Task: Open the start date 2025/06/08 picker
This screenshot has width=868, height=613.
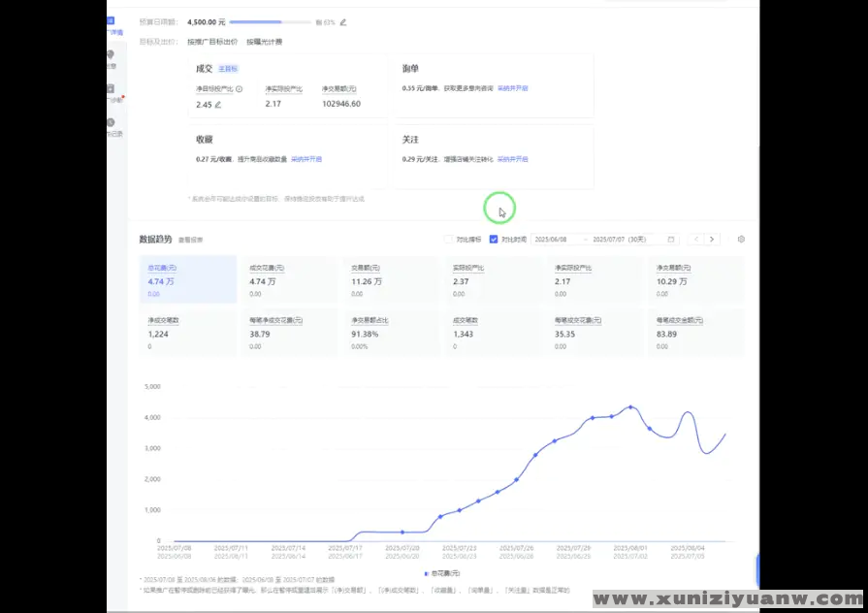Action: (x=556, y=239)
